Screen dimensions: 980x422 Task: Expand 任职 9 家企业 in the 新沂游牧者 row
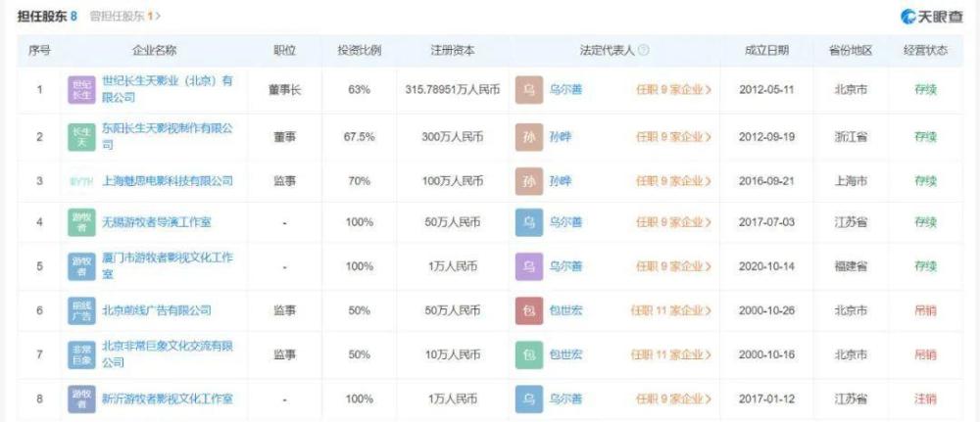pyautogui.click(x=672, y=399)
